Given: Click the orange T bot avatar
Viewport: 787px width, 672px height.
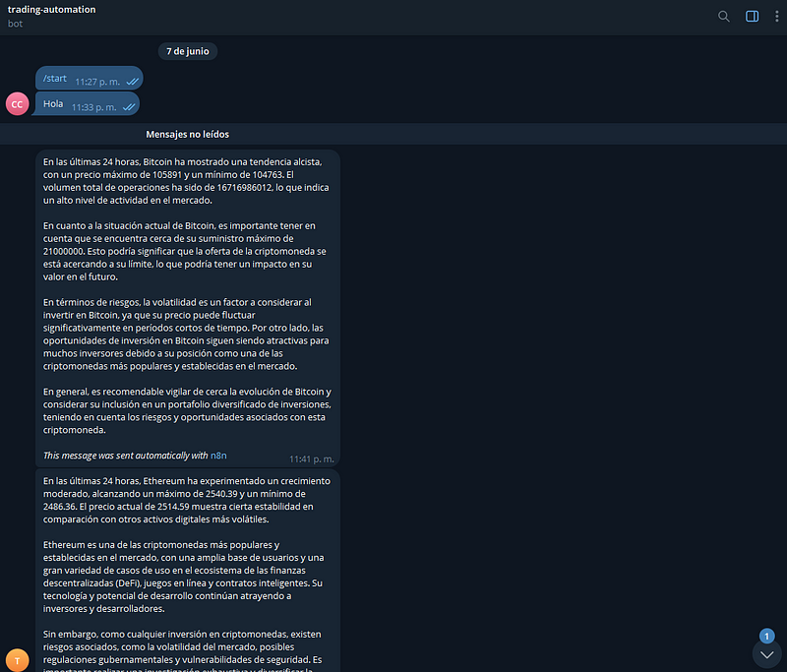Looking at the screenshot, I should (x=17, y=660).
